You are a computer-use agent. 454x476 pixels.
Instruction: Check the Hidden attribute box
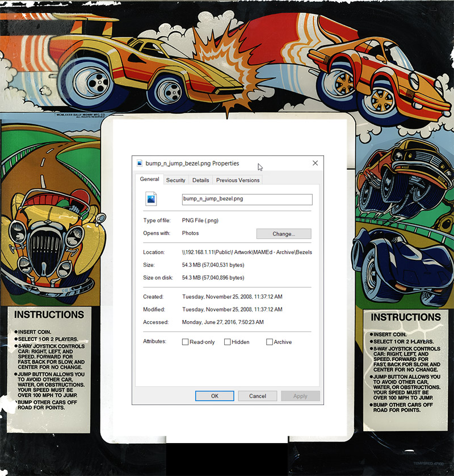coord(227,342)
